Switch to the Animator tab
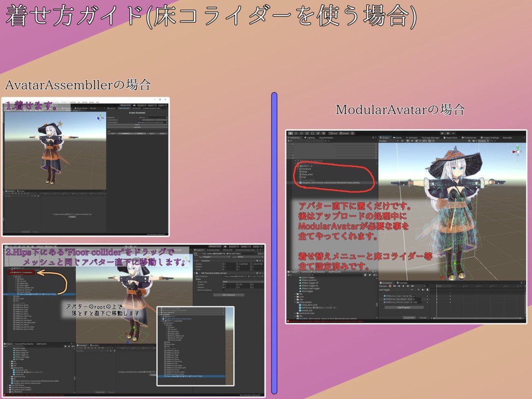This screenshot has height=399, width=532. tap(411, 138)
